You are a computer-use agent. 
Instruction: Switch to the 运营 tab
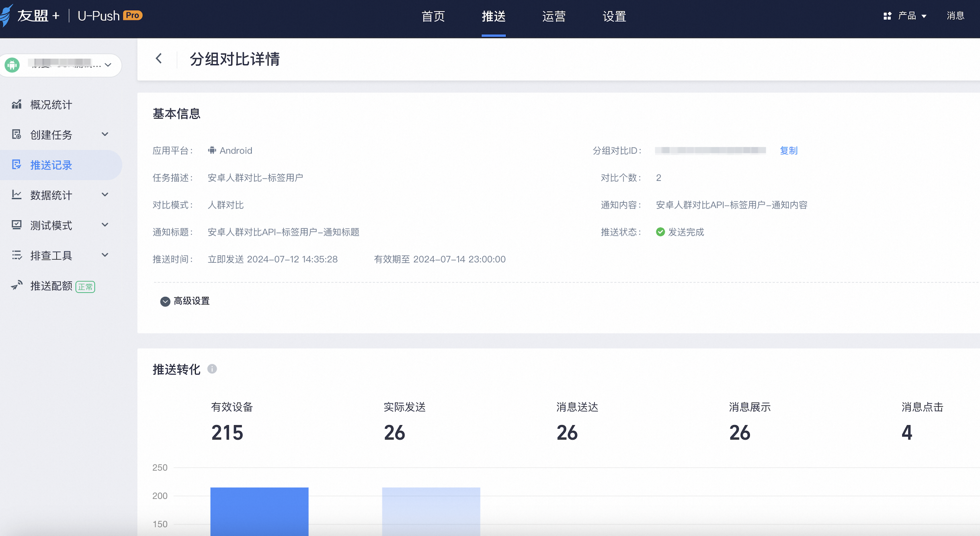tap(554, 16)
